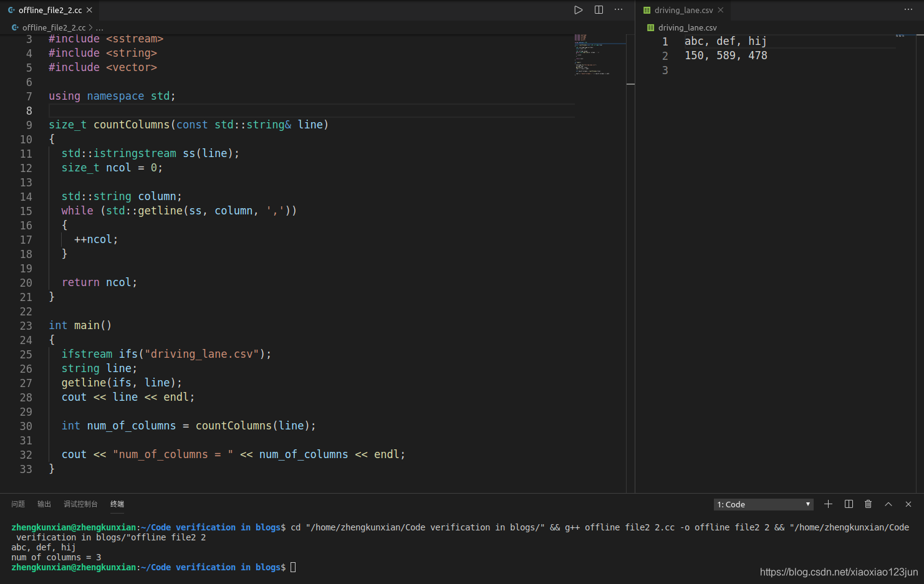
Task: Click the "driving_lane.csv" string literal
Action: [202, 354]
